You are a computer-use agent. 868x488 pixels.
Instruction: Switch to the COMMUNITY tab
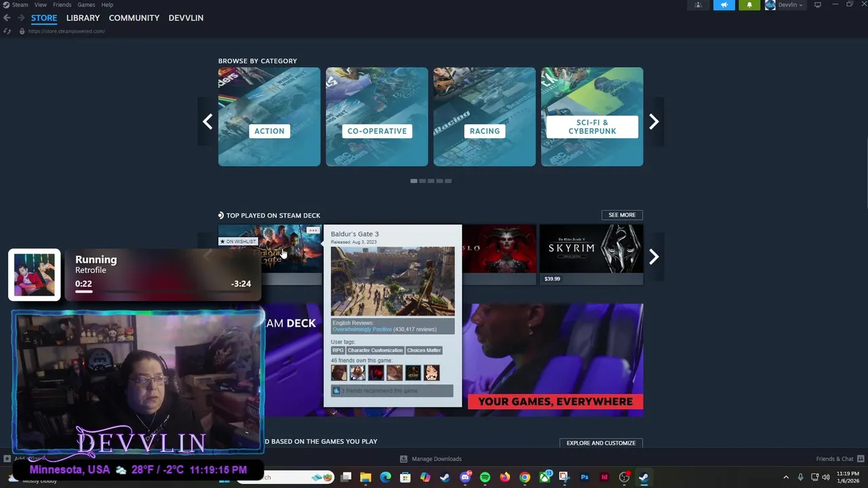pyautogui.click(x=134, y=18)
